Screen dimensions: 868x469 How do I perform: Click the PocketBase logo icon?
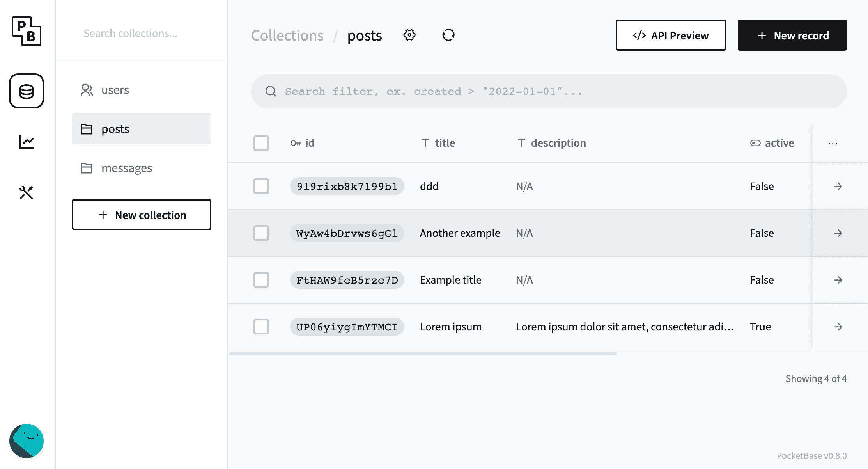coord(27,31)
